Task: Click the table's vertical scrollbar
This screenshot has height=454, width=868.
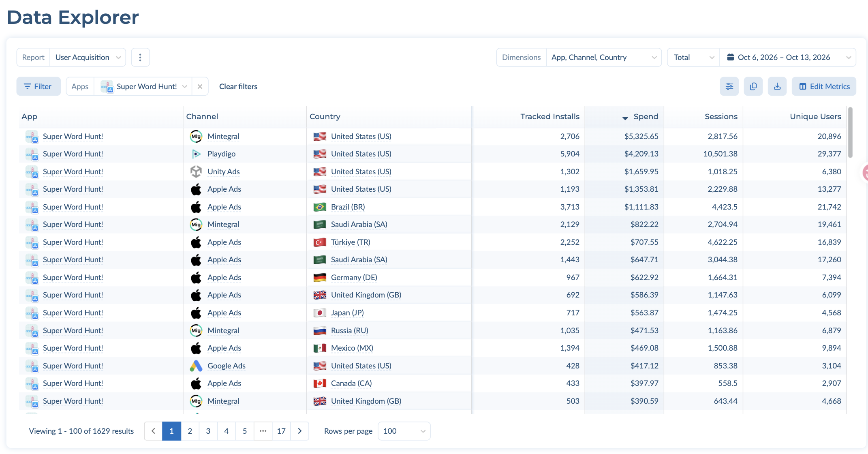Action: [x=850, y=132]
